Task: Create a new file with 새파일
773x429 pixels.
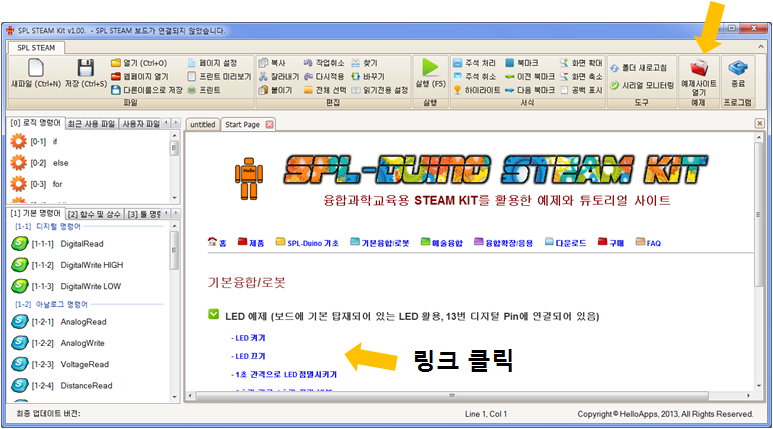Action: click(x=35, y=73)
